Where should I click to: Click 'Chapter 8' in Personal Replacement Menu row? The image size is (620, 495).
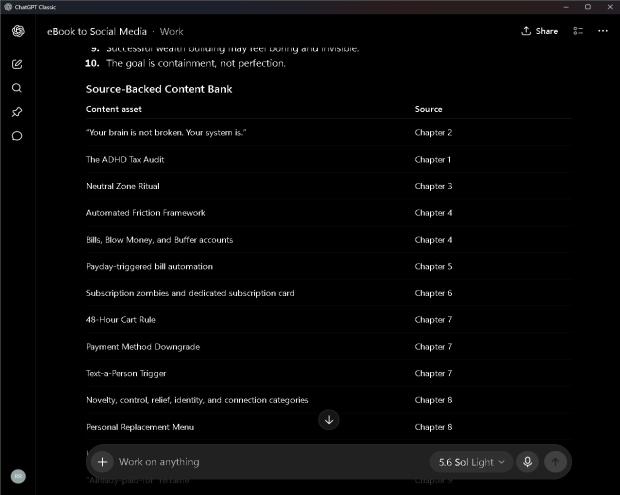[433, 427]
